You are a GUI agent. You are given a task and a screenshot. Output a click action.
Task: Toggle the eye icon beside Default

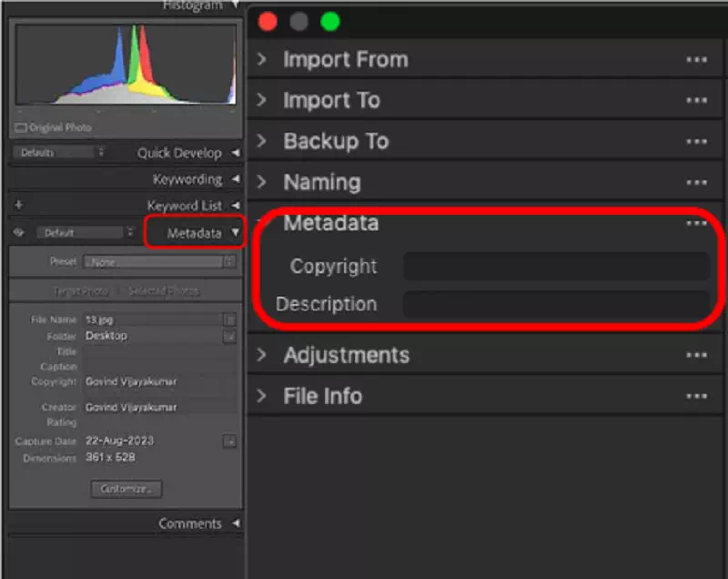pos(18,232)
